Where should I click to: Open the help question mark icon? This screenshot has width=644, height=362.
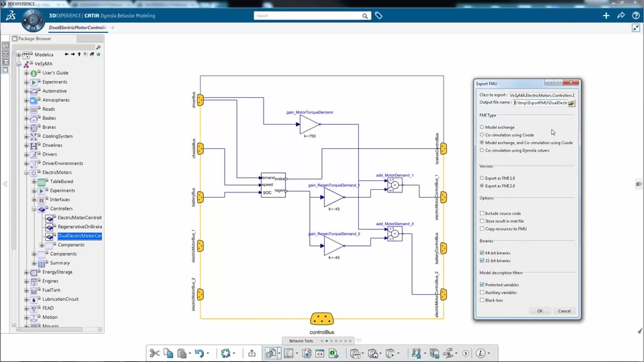[635, 15]
